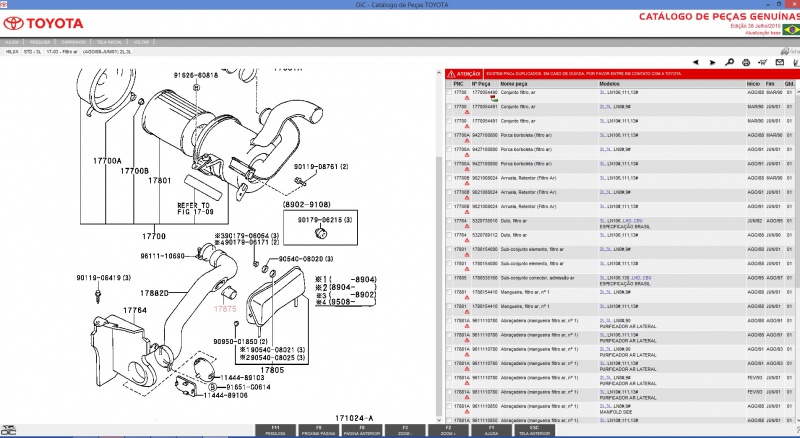
Task: Click the ESC Tela Anterior button
Action: click(534, 430)
